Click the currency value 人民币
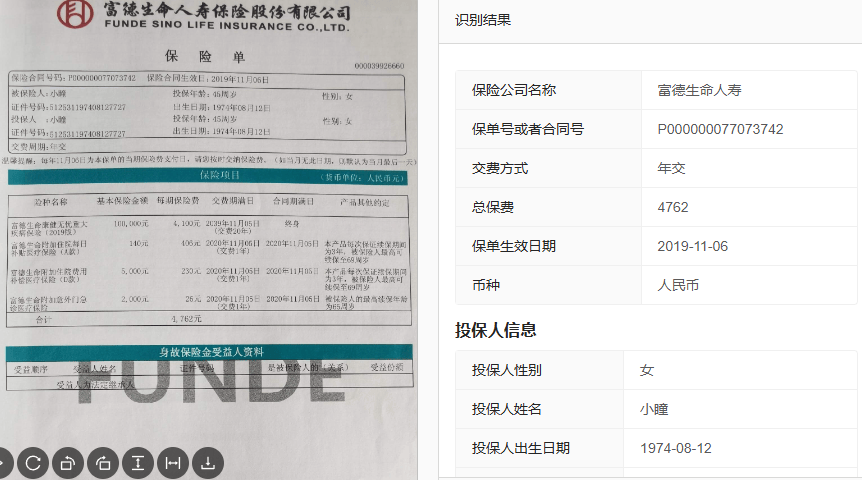Image resolution: width=862 pixels, height=480 pixels. [x=678, y=285]
